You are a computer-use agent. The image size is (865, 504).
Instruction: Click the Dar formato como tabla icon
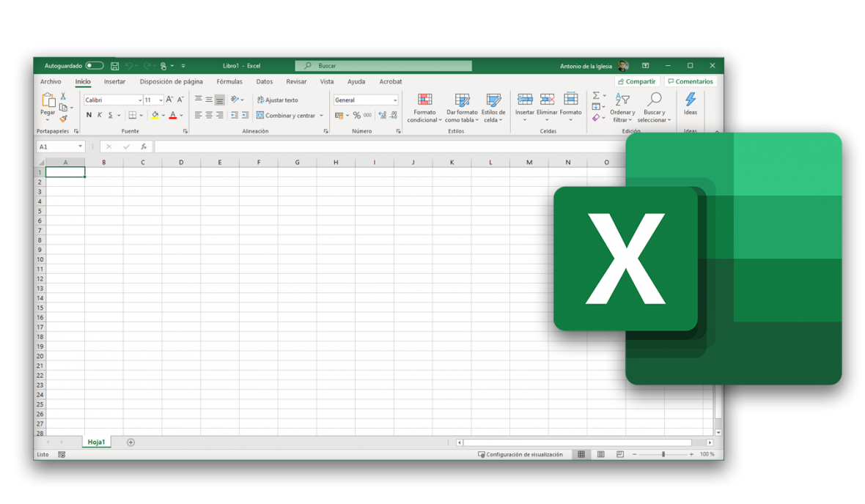pos(462,99)
